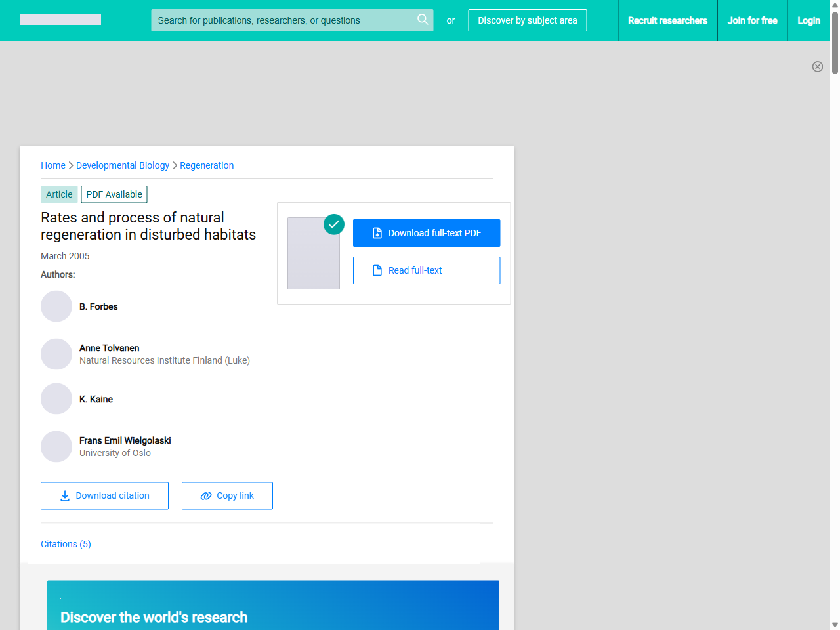840x630 pixels.
Task: Open the B. Forbes author name
Action: (98, 306)
